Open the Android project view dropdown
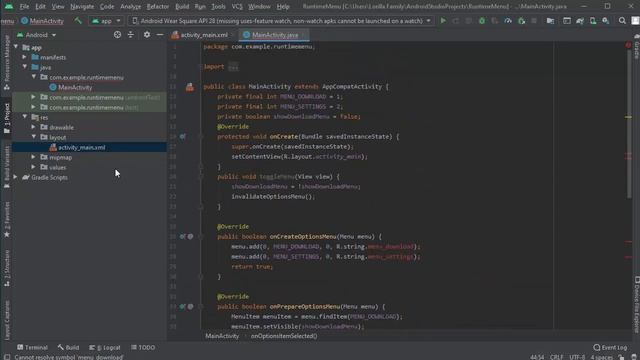Viewport: 640px width, 360px height. [x=36, y=35]
